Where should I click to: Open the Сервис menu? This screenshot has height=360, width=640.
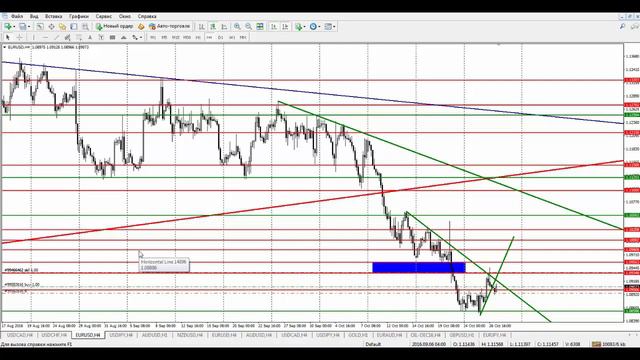[x=104, y=16]
